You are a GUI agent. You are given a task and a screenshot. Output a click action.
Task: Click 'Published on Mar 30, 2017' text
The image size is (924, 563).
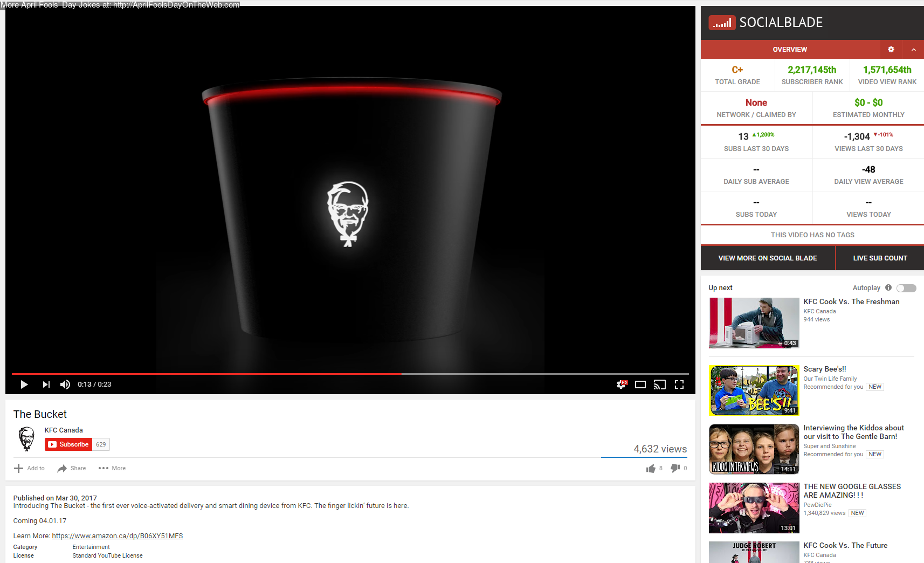pos(55,498)
